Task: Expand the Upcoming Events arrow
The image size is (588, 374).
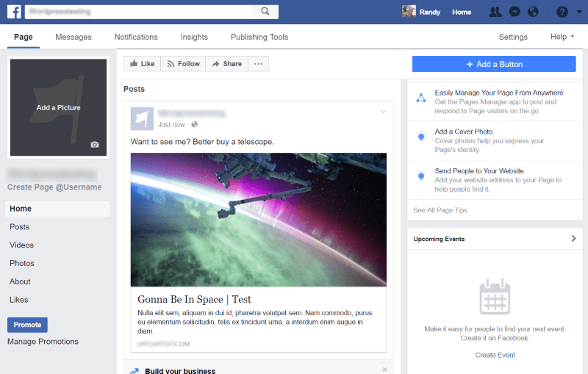Action: click(x=573, y=239)
